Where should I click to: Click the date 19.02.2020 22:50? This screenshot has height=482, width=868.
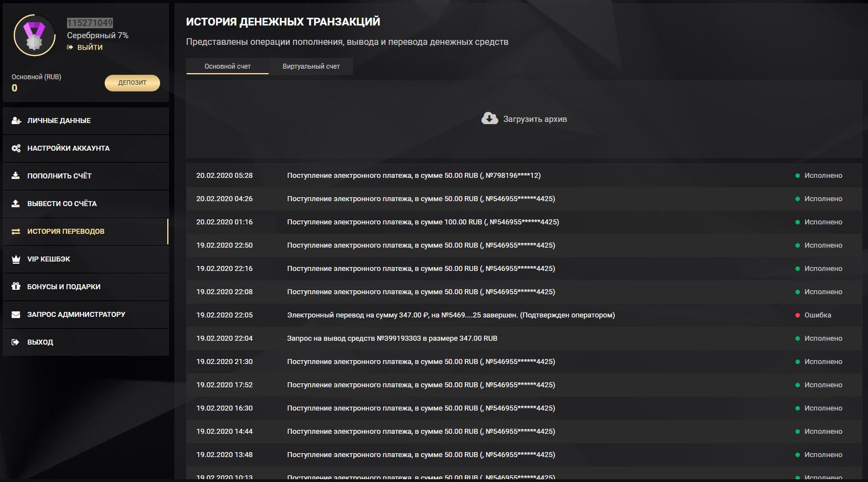(x=224, y=245)
